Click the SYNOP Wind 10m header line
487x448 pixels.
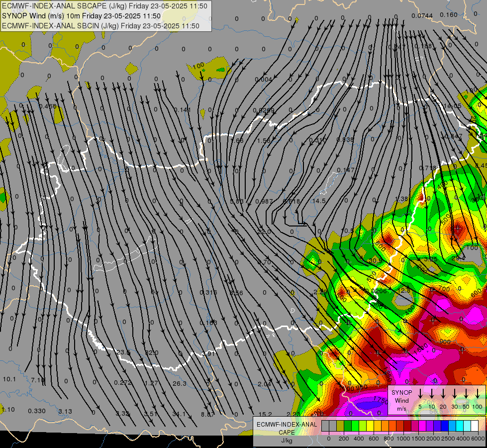pyautogui.click(x=82, y=16)
